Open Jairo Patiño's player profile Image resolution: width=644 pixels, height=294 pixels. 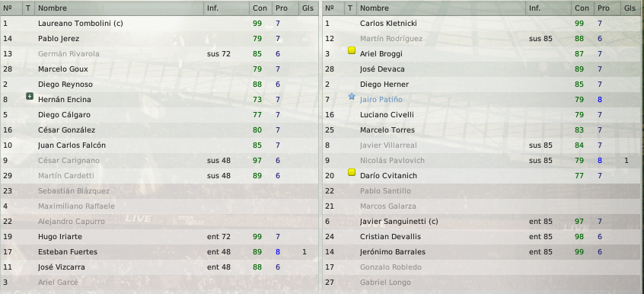coord(381,100)
